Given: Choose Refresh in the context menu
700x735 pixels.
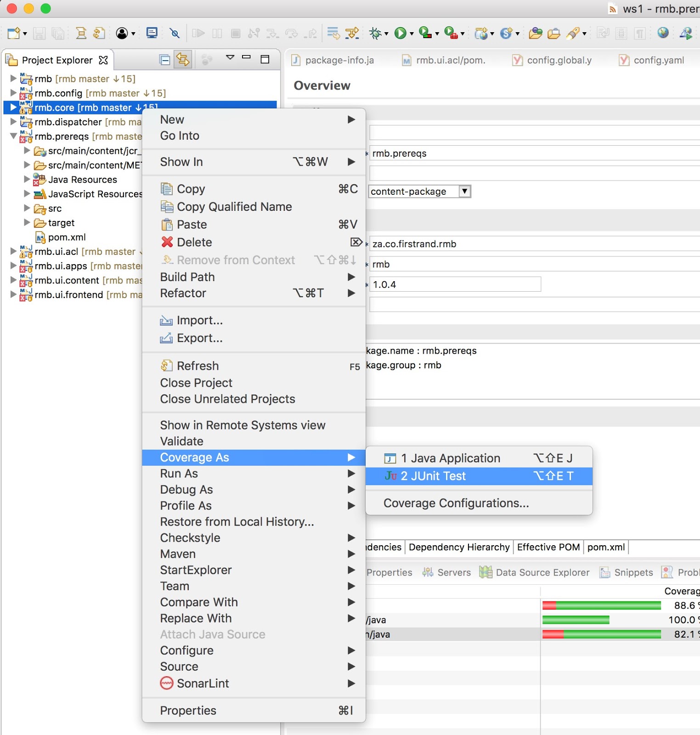Looking at the screenshot, I should click(x=254, y=366).
